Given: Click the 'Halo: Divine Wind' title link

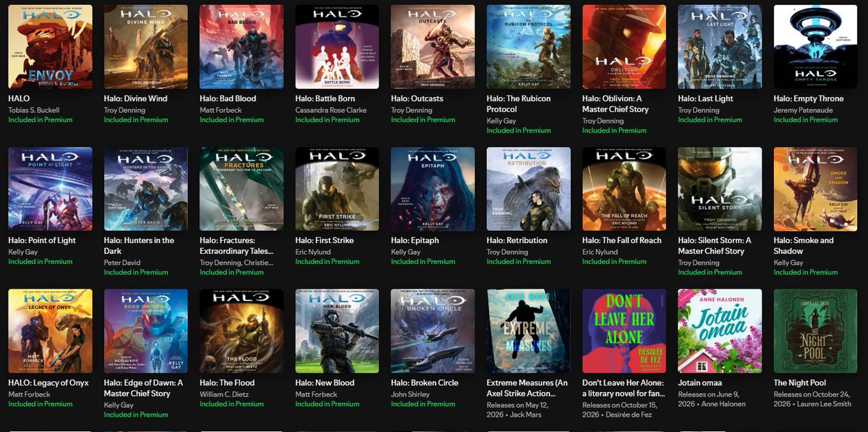Looking at the screenshot, I should (x=135, y=98).
